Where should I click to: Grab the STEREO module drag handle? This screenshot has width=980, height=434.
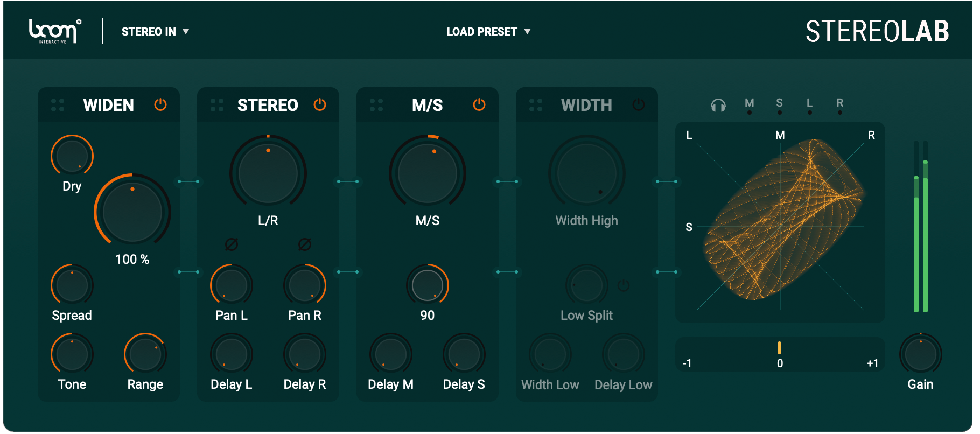pos(217,105)
